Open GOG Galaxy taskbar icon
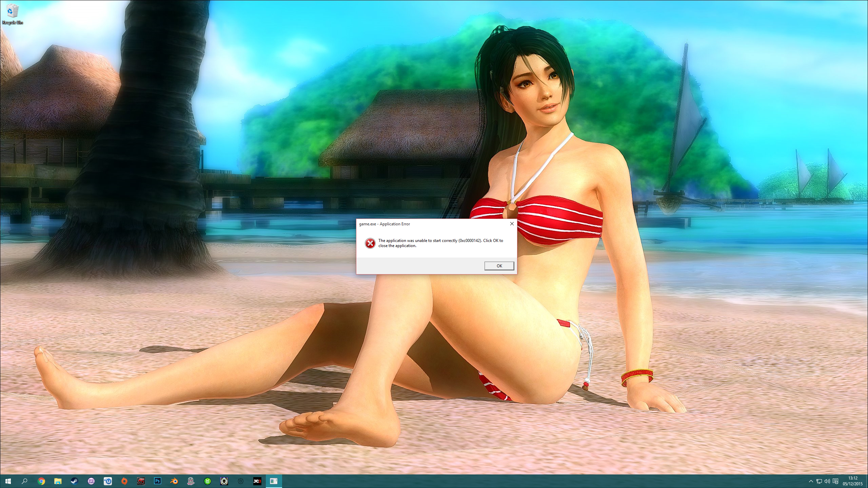 pos(91,481)
